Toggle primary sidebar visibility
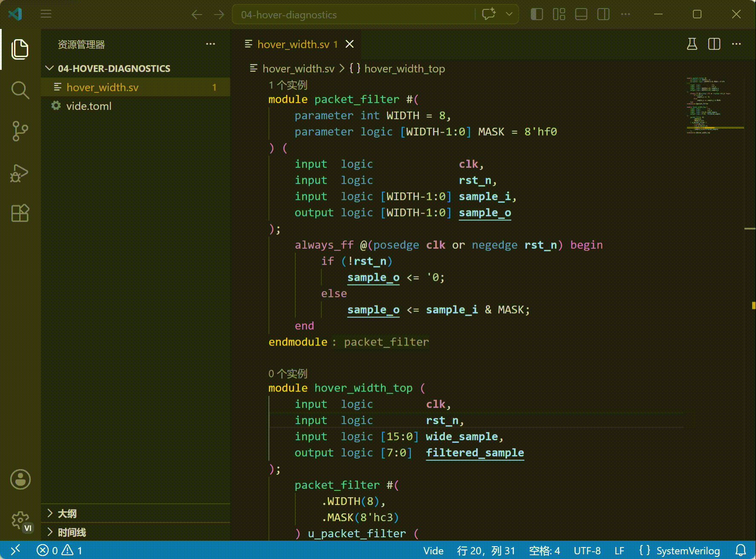 [x=537, y=14]
